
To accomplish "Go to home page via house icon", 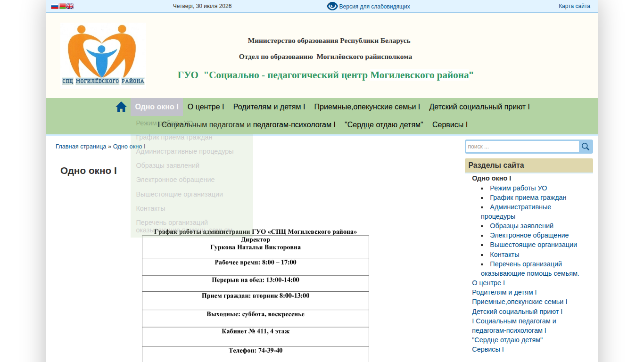I will tap(121, 107).
